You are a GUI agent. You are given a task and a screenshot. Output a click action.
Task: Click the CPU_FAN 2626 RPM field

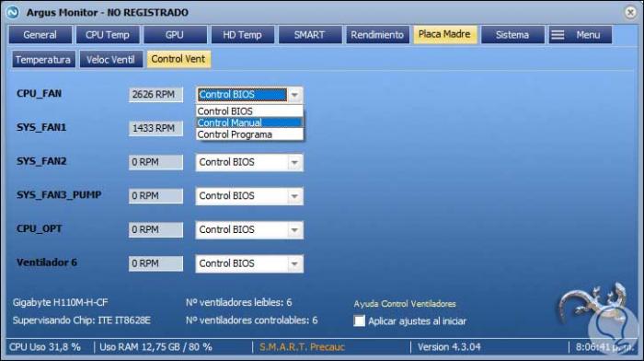tap(155, 95)
